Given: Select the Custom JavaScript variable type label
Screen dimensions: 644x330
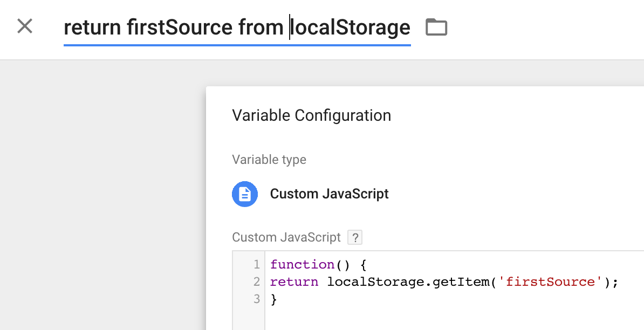Looking at the screenshot, I should pos(329,194).
